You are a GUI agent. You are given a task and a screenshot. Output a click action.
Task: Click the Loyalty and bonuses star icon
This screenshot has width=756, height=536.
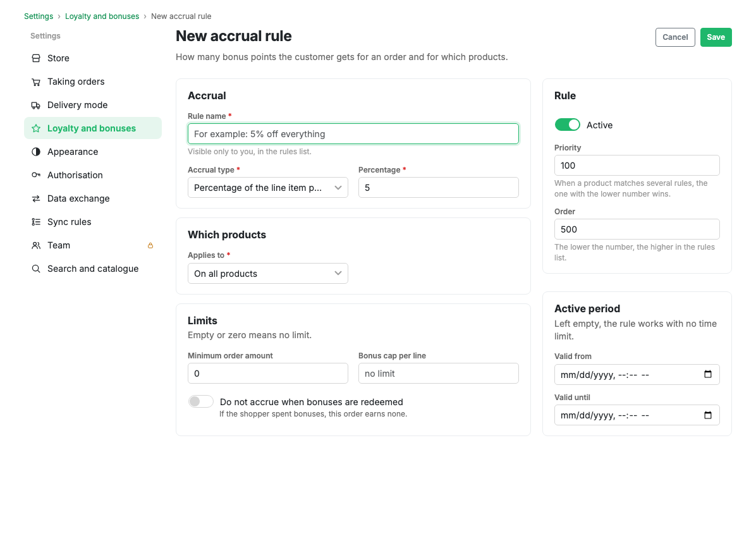pos(36,128)
